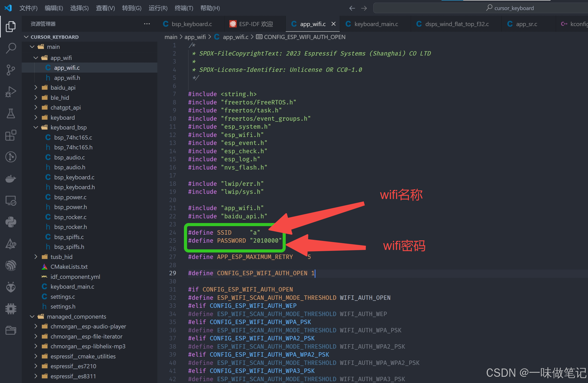Open the Extensions view icon
The height and width of the screenshot is (383, 588).
11,135
